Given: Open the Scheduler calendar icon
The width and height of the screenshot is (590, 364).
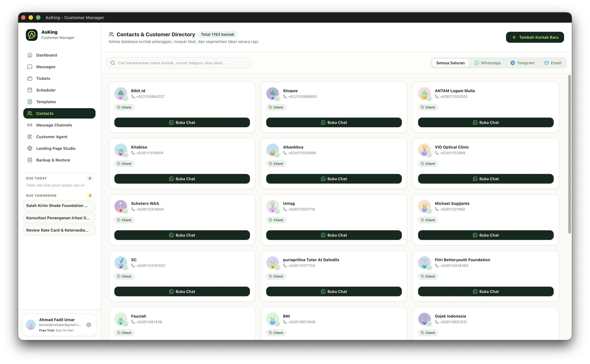Looking at the screenshot, I should 30,90.
